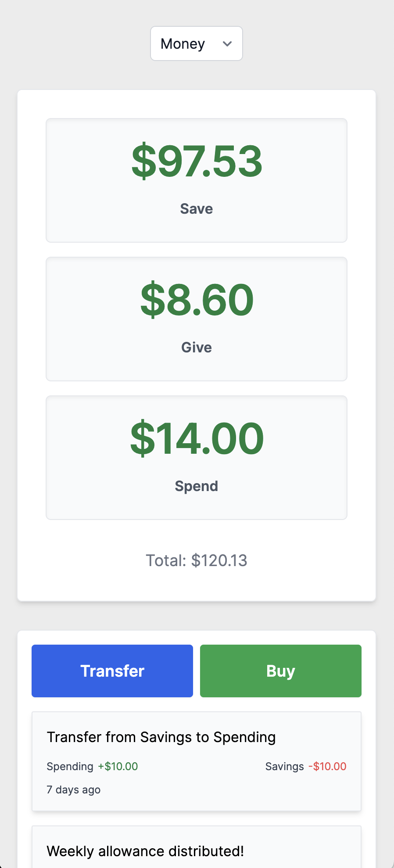Click the Total: $120.13 text
Screen dimensions: 394x868
pos(197,560)
